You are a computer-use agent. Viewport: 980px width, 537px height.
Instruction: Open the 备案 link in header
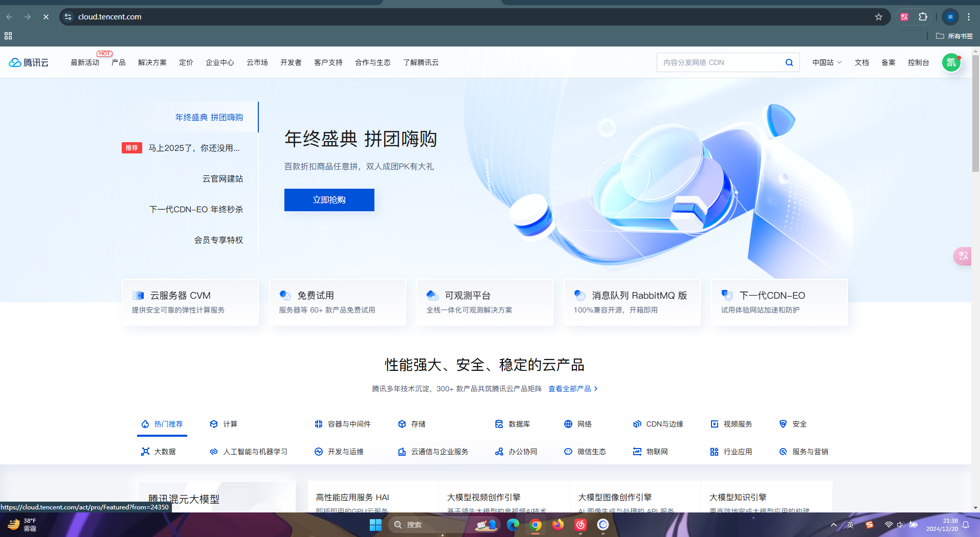click(x=888, y=62)
